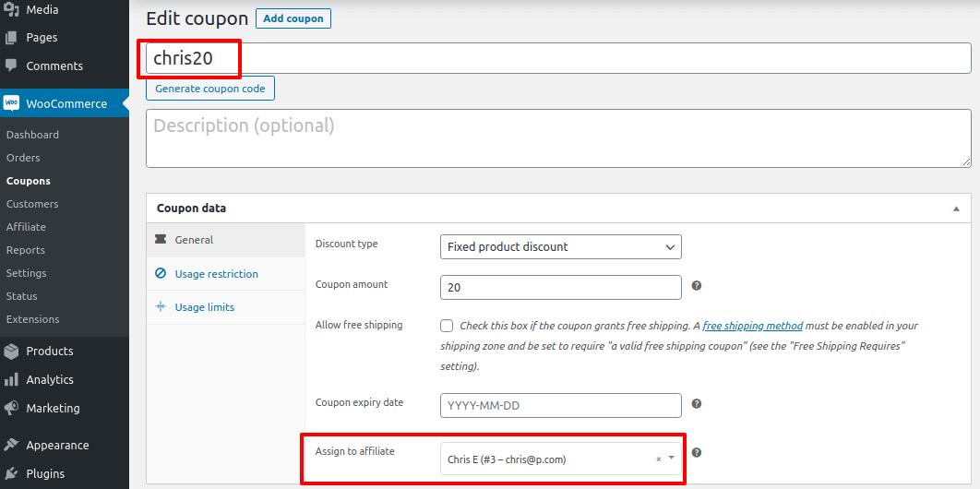Screen dimensions: 980x489
Task: Click the Marketing megaphone icon
Action: pos(11,408)
